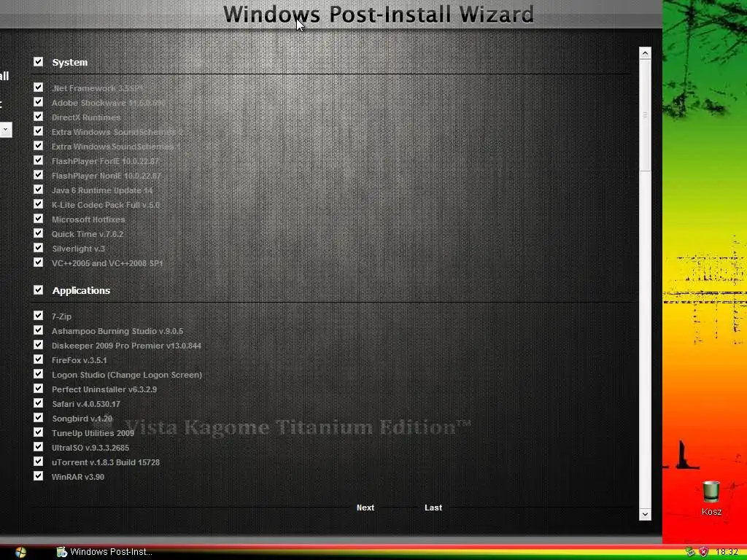Click 'Logon Studio (Change Logon Screen)' label
This screenshot has width=747, height=560.
pyautogui.click(x=127, y=375)
